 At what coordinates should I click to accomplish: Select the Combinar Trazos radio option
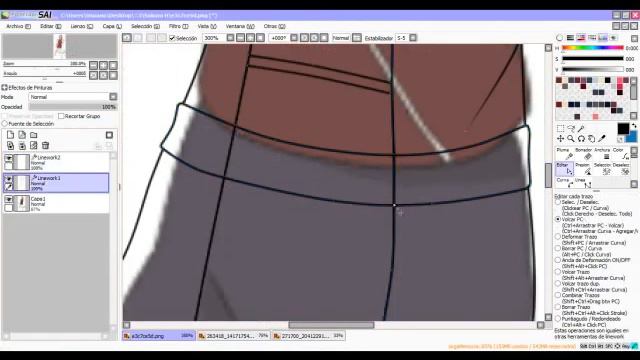point(558,295)
